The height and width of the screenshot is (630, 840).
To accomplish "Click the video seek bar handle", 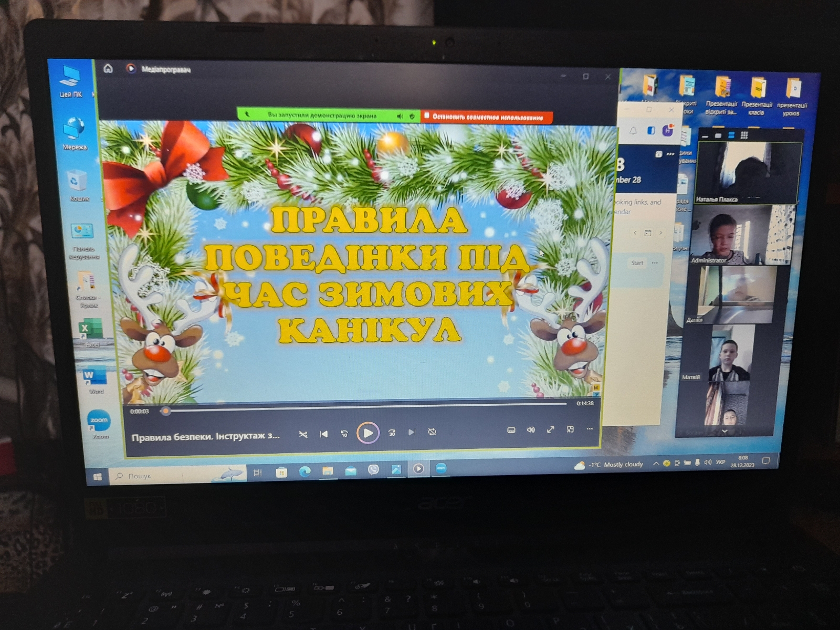I will point(166,411).
